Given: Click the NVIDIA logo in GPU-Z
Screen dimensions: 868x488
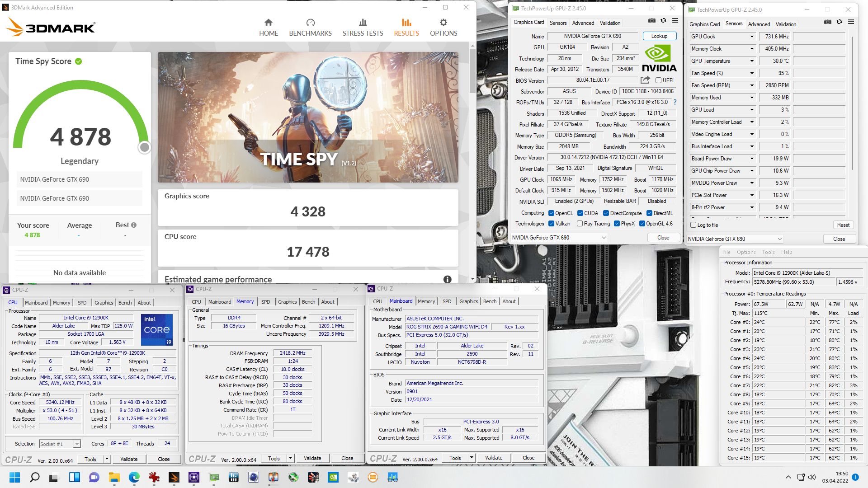Looking at the screenshot, I should click(659, 59).
